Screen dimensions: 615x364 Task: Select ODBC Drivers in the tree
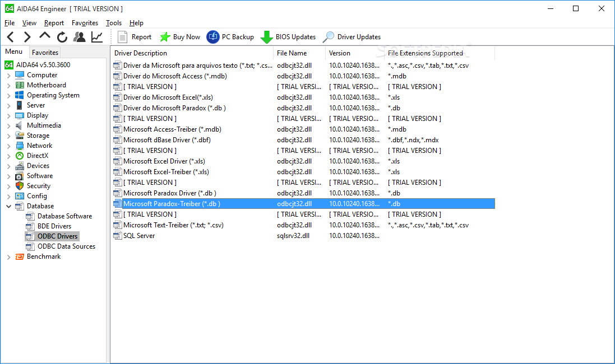[x=57, y=236]
